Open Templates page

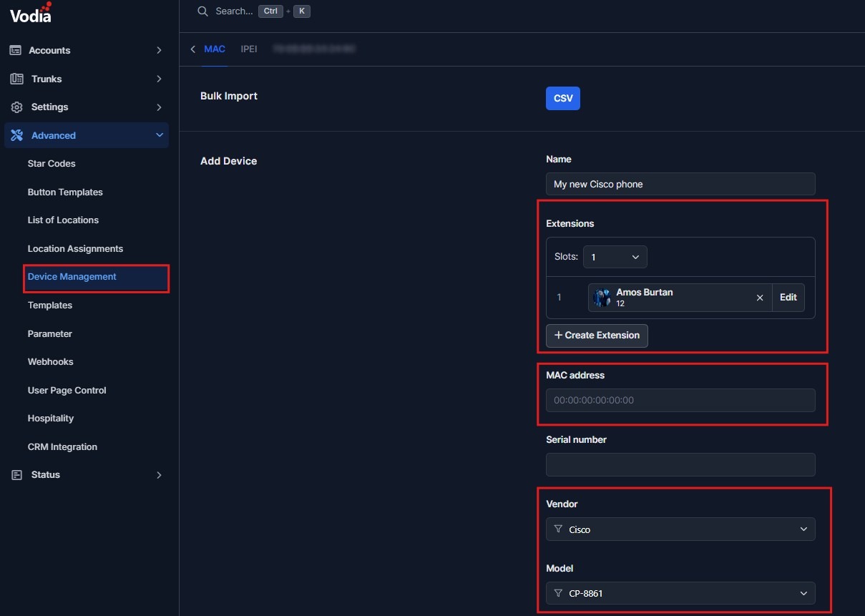click(x=49, y=305)
